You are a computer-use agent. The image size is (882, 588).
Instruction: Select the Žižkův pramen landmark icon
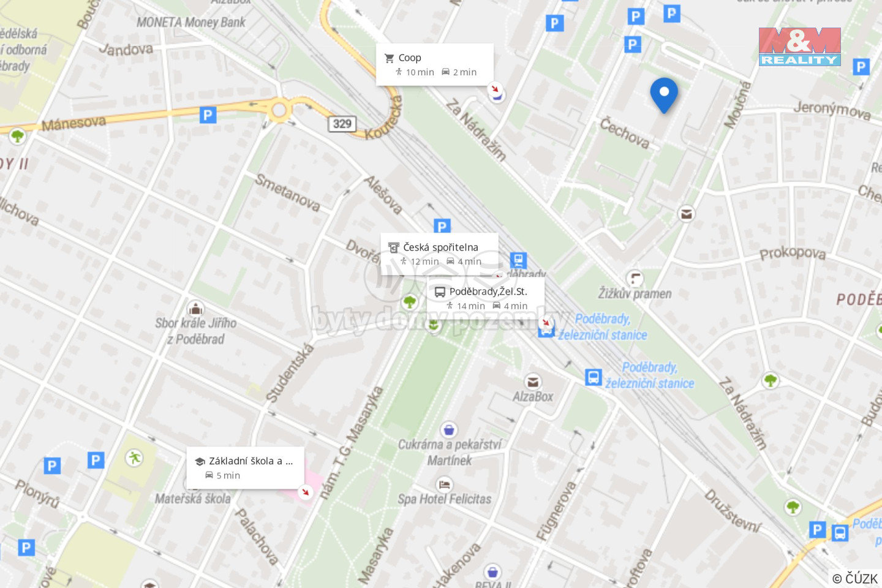[x=635, y=279]
